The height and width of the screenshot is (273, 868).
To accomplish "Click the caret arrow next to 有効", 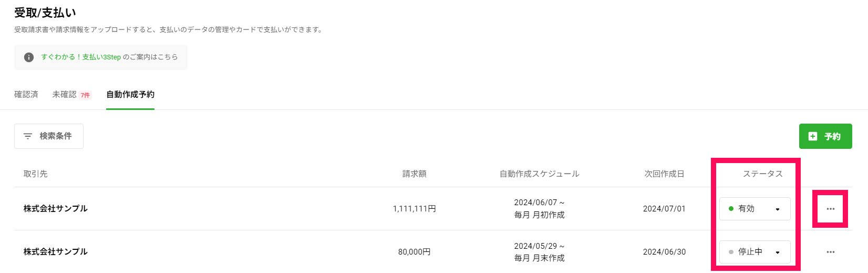I will pos(778,209).
